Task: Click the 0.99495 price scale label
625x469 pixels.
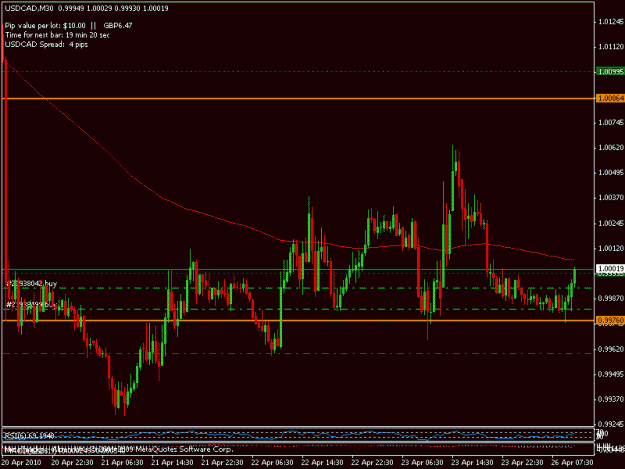Action: (611, 374)
